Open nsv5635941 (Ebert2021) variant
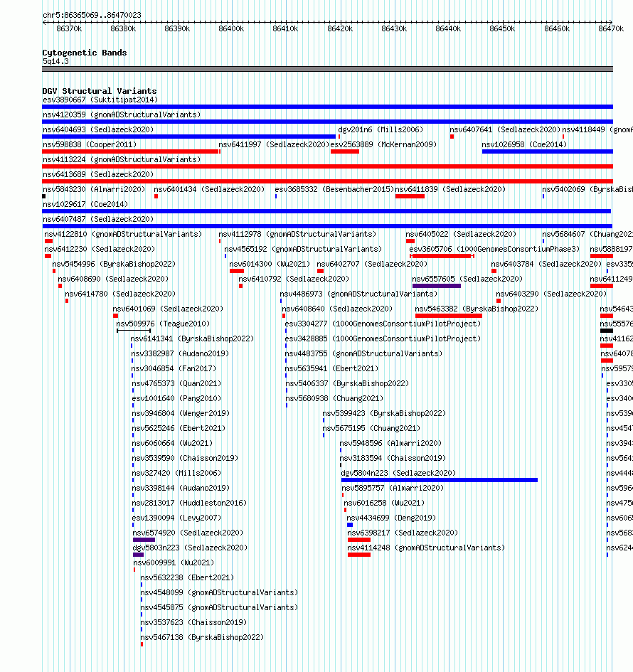 tap(332, 368)
